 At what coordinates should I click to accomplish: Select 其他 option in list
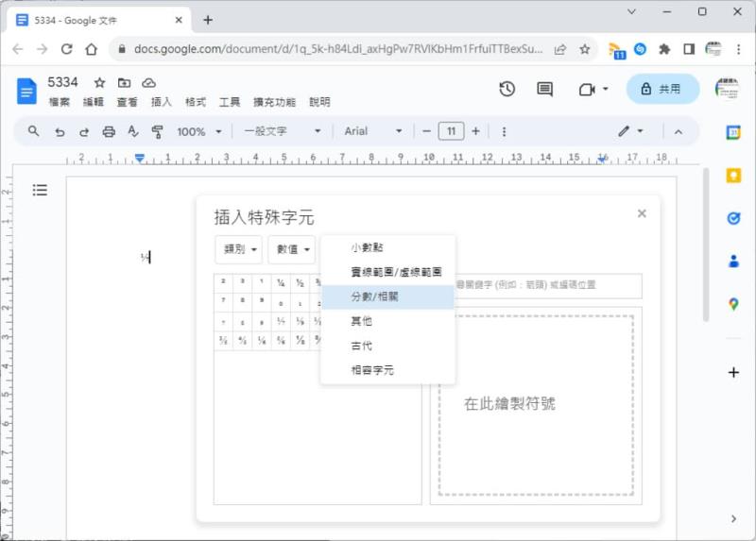[x=387, y=321]
